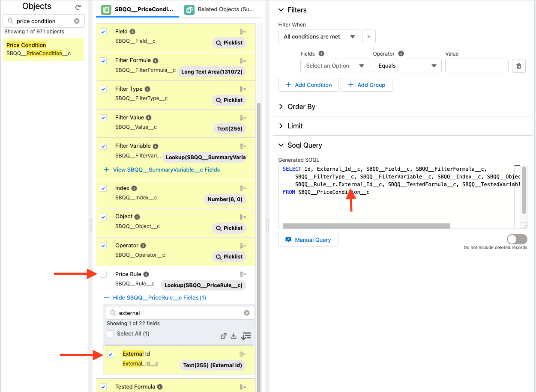Click the info icon next to Tested Formula
536x392 pixels.
point(160,387)
